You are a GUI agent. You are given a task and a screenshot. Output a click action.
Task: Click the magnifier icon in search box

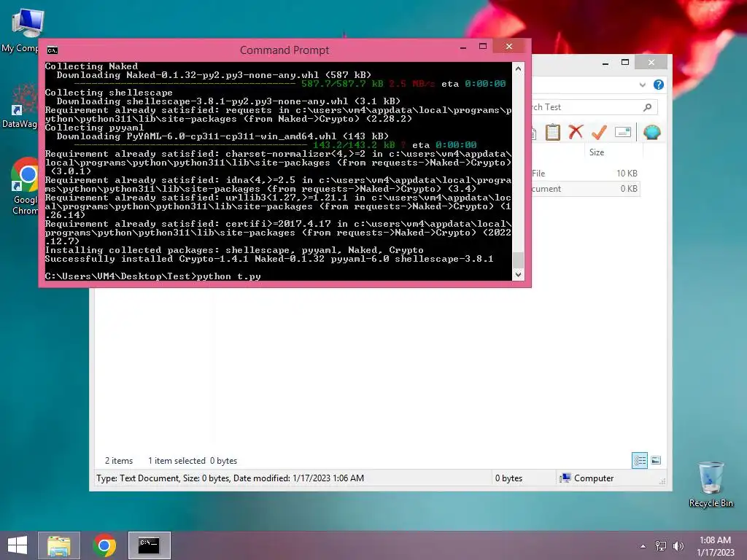click(647, 107)
